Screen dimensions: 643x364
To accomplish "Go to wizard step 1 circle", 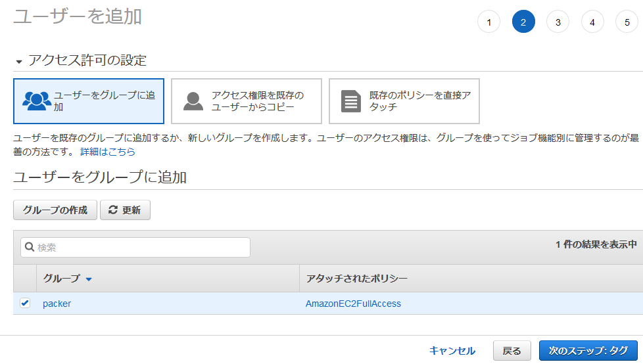I will click(x=488, y=22).
